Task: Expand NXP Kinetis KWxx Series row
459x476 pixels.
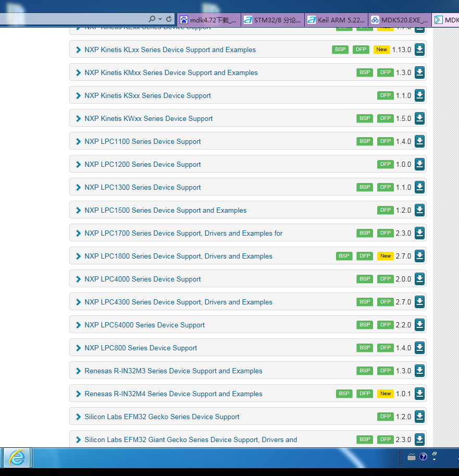Action: [78, 119]
